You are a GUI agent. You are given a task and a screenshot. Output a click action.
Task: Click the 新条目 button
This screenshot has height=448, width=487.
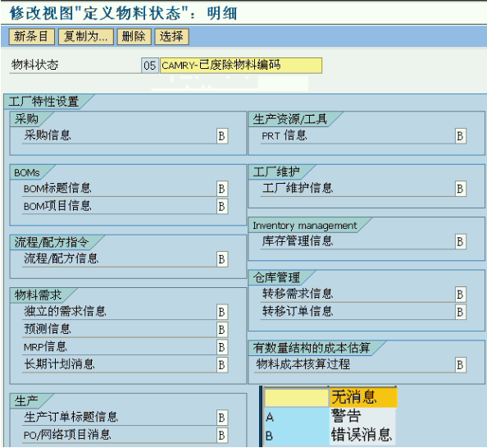point(32,37)
